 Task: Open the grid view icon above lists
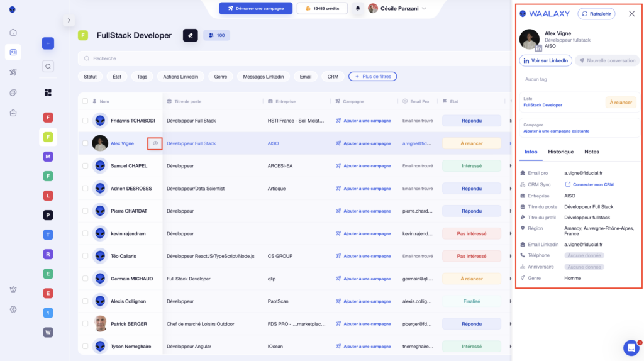pyautogui.click(x=48, y=92)
